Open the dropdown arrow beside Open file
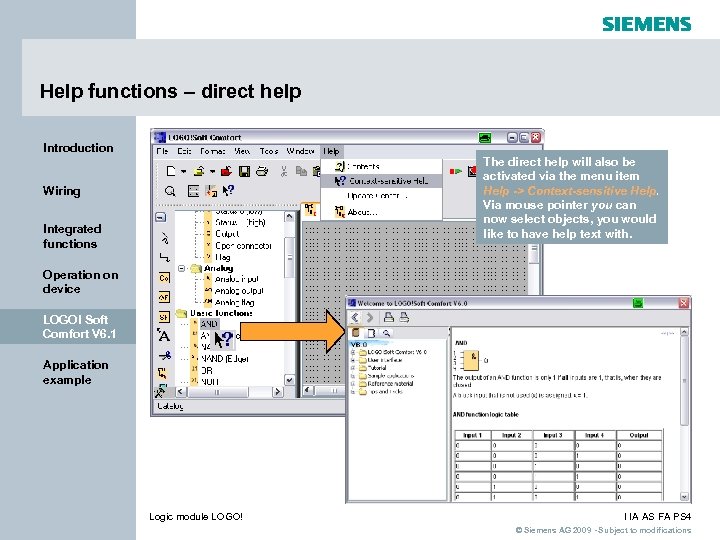This screenshot has height=540, width=720. pyautogui.click(x=213, y=172)
